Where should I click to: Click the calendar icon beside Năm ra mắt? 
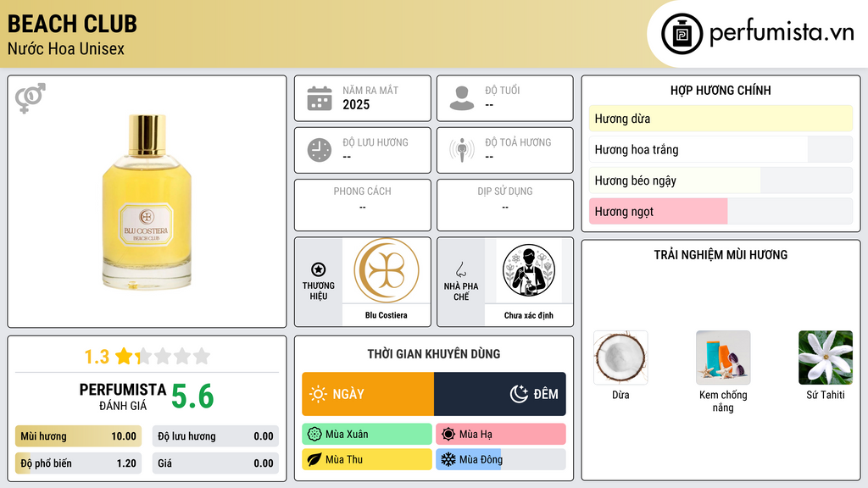click(x=320, y=98)
